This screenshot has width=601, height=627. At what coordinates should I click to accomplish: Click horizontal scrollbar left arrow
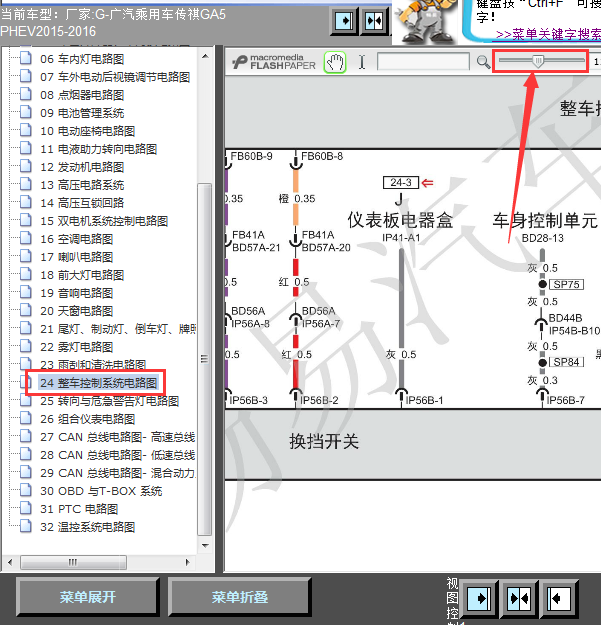tap(10, 562)
